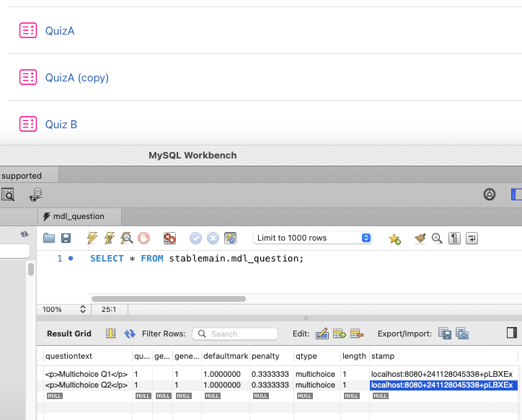Open the QuizA quiz link
This screenshot has height=420, width=522.
pyautogui.click(x=60, y=31)
